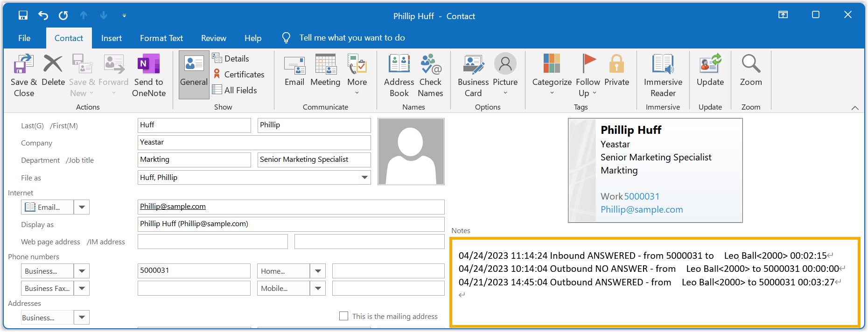Open the Mobile phone type dropdown arrow
Image resolution: width=868 pixels, height=332 pixels.
(318, 288)
